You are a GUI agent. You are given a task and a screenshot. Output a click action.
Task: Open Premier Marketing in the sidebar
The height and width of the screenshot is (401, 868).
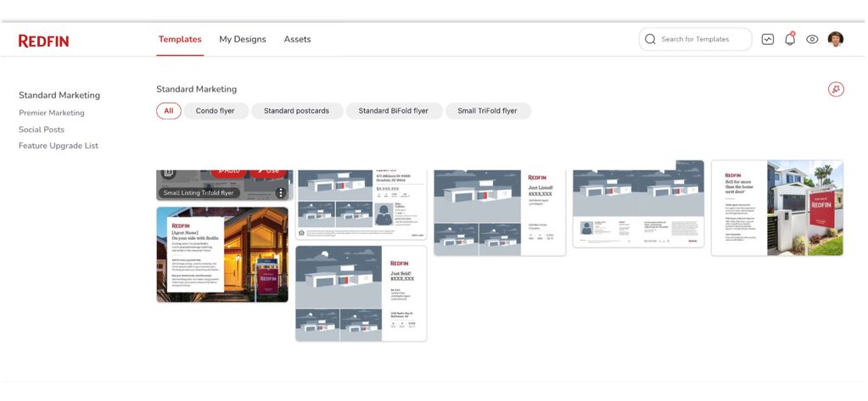(52, 113)
